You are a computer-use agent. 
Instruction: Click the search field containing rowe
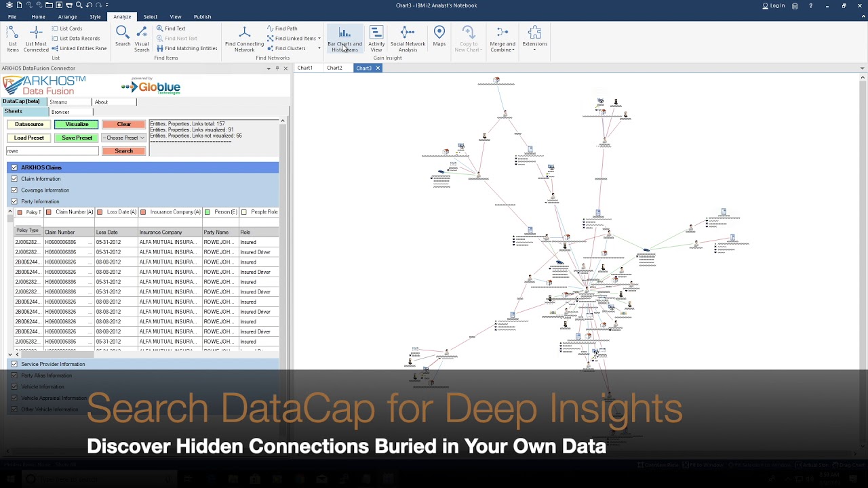tap(52, 151)
